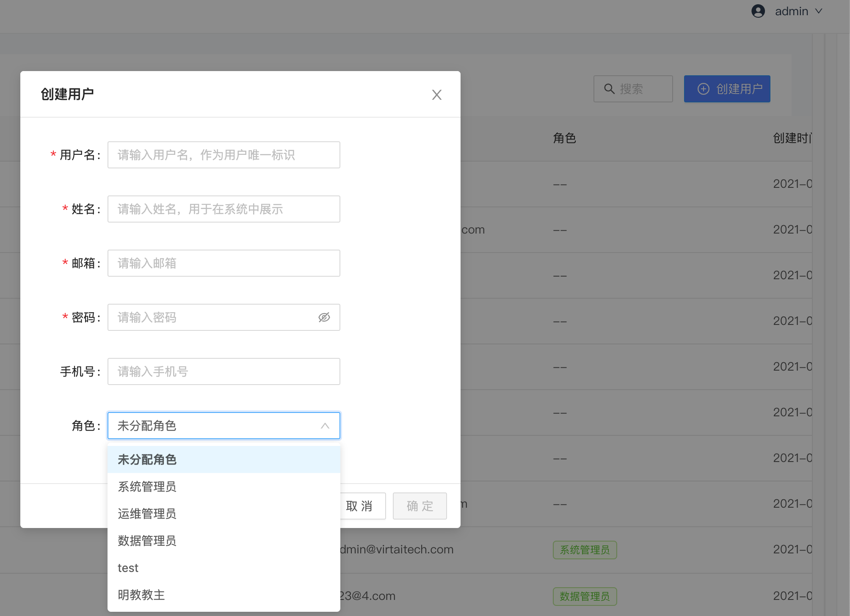Click the 23@4.com email cell

tap(368, 596)
